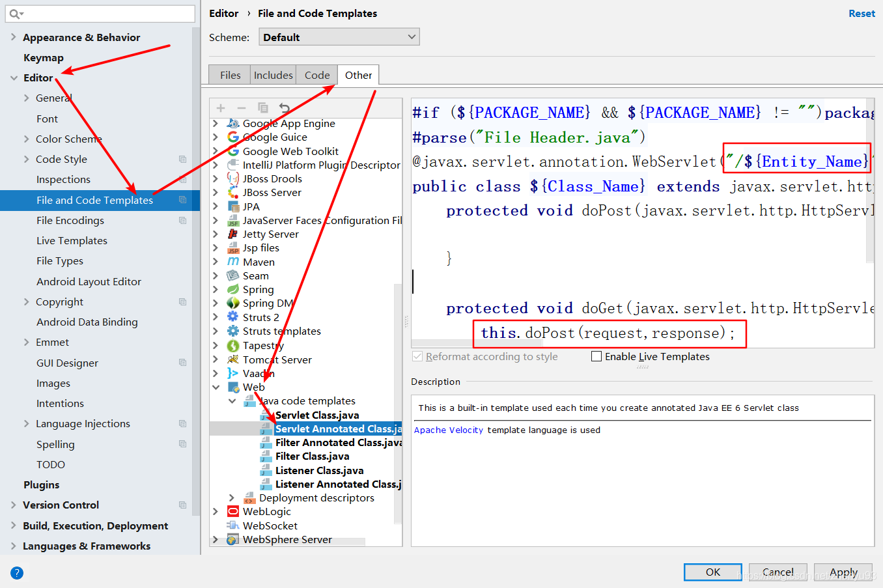The height and width of the screenshot is (588, 883).
Task: Click the remove template minus icon
Action: pos(242,108)
